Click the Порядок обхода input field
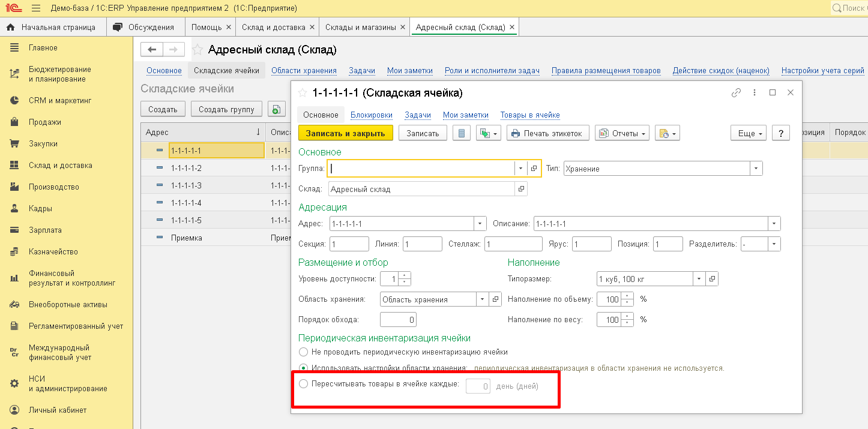 coord(399,320)
